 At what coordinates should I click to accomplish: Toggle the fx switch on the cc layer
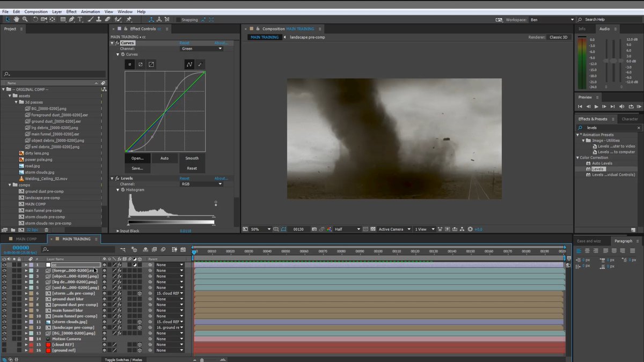click(120, 264)
